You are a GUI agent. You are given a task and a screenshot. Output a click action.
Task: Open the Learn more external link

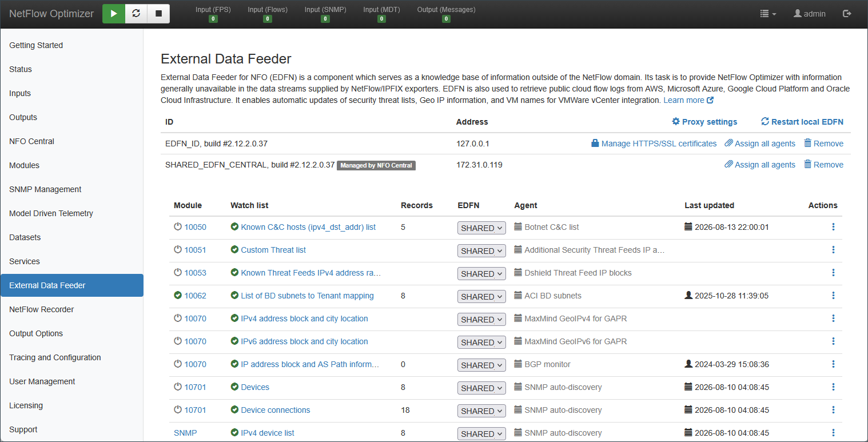tap(688, 100)
